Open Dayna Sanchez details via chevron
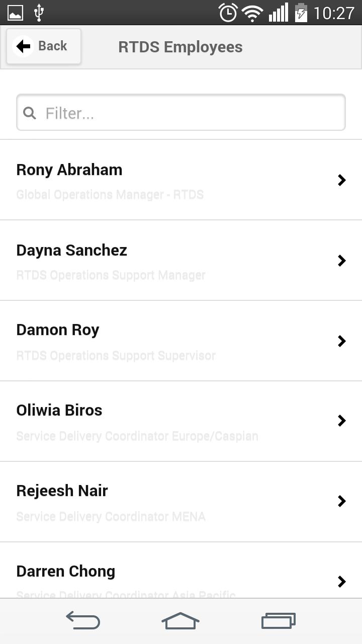362x644 pixels. click(x=342, y=261)
